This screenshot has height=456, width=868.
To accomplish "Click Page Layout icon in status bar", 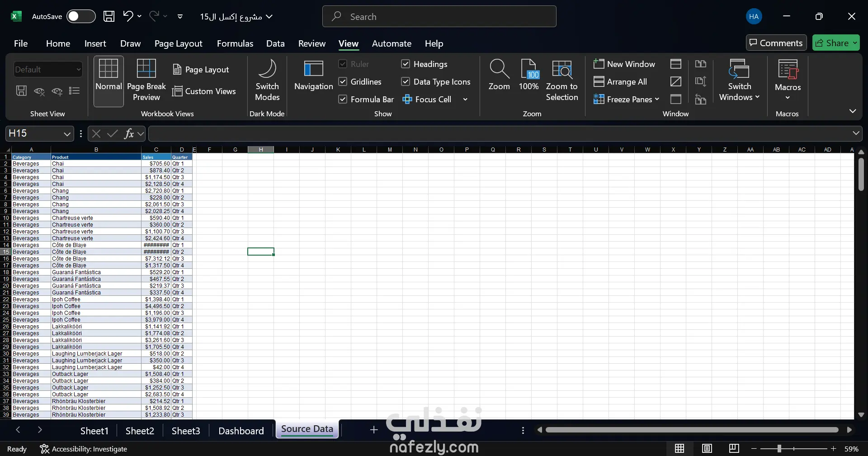I will pos(707,449).
